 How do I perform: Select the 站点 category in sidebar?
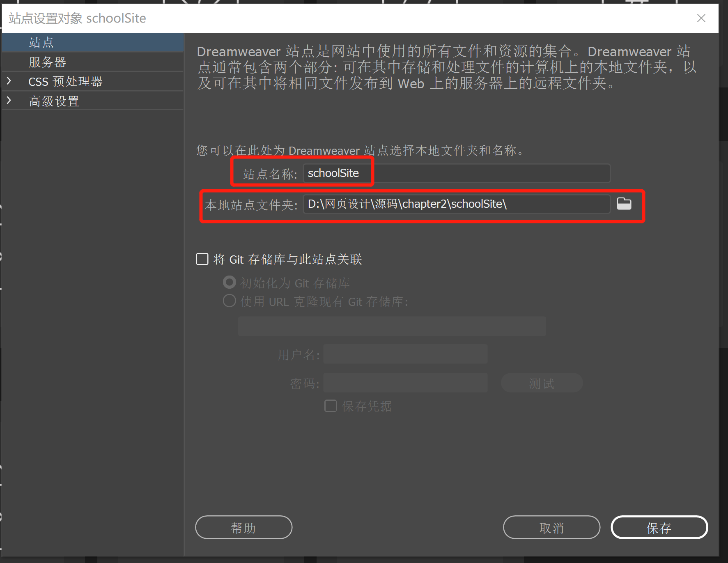point(93,43)
